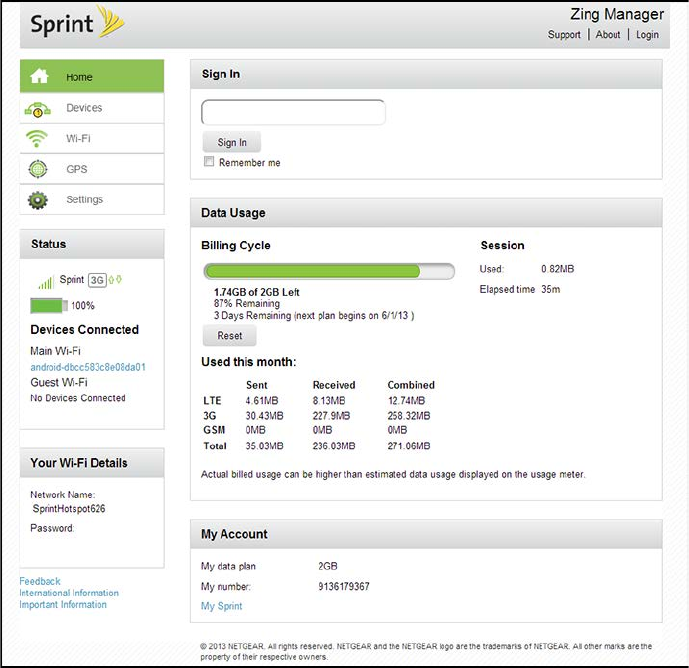Click the signal strength bars icon
689x668 pixels.
(x=45, y=283)
